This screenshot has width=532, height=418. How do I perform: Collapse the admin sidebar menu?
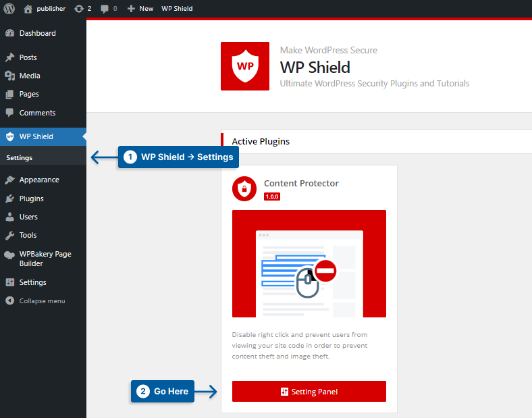tap(42, 301)
